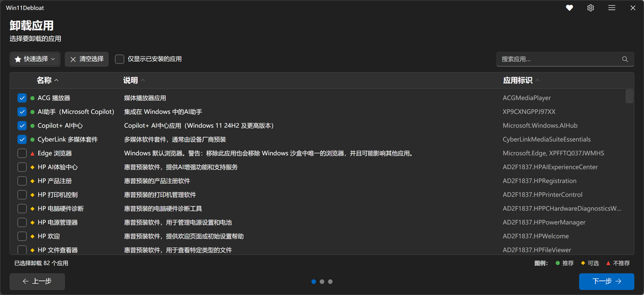Viewport: 644px width, 295px height.
Task: Sort by 应用标识 column header
Action: click(x=521, y=80)
